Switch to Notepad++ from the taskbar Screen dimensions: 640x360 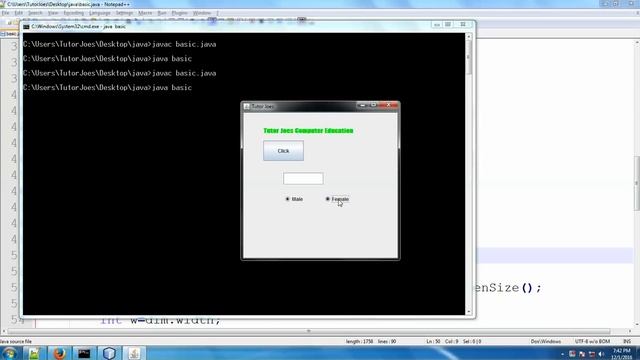click(35, 353)
